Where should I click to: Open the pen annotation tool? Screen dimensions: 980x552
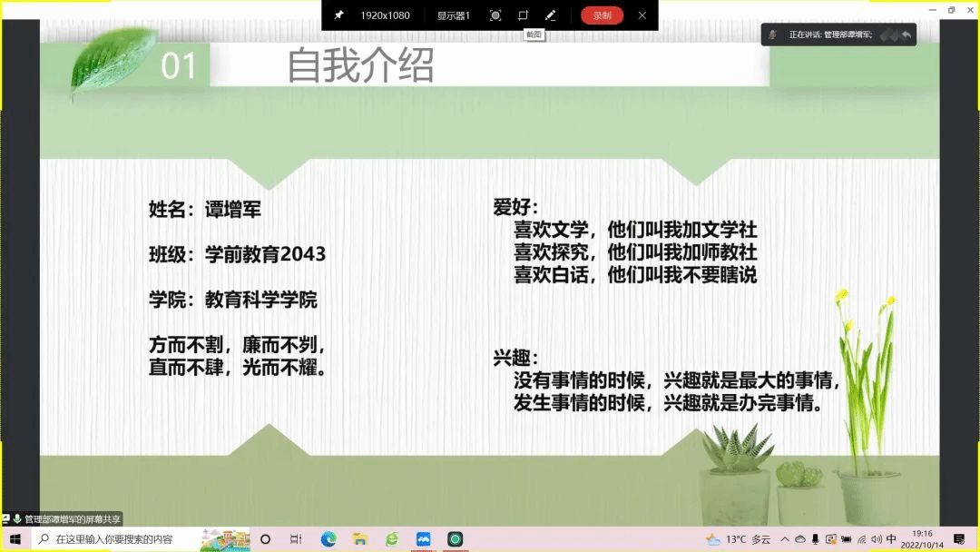550,15
